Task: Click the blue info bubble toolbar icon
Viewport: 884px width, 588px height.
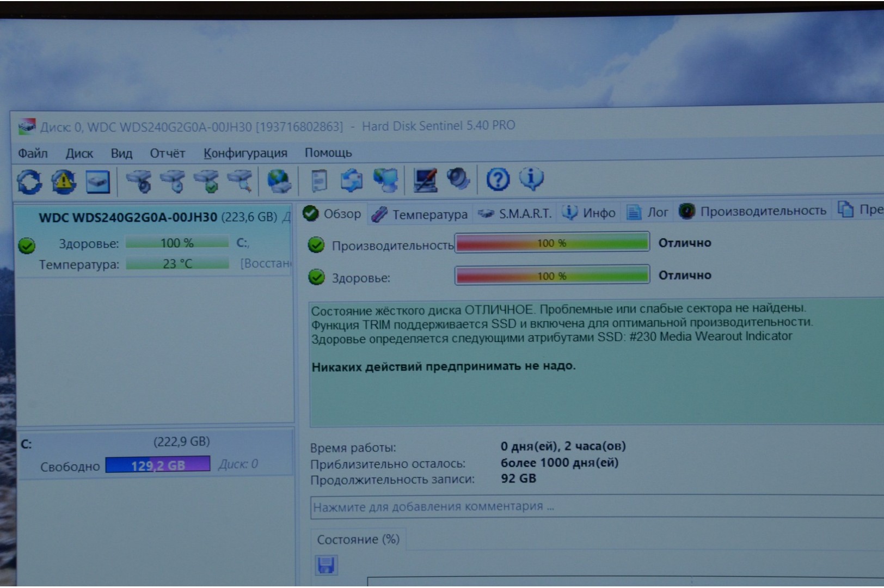Action: coord(531,178)
